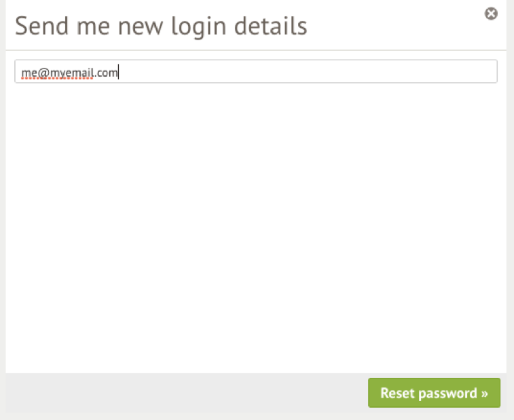Viewport: 514px width, 420px height.
Task: Dismiss the dialog with the circled X icon
Action: pyautogui.click(x=491, y=14)
